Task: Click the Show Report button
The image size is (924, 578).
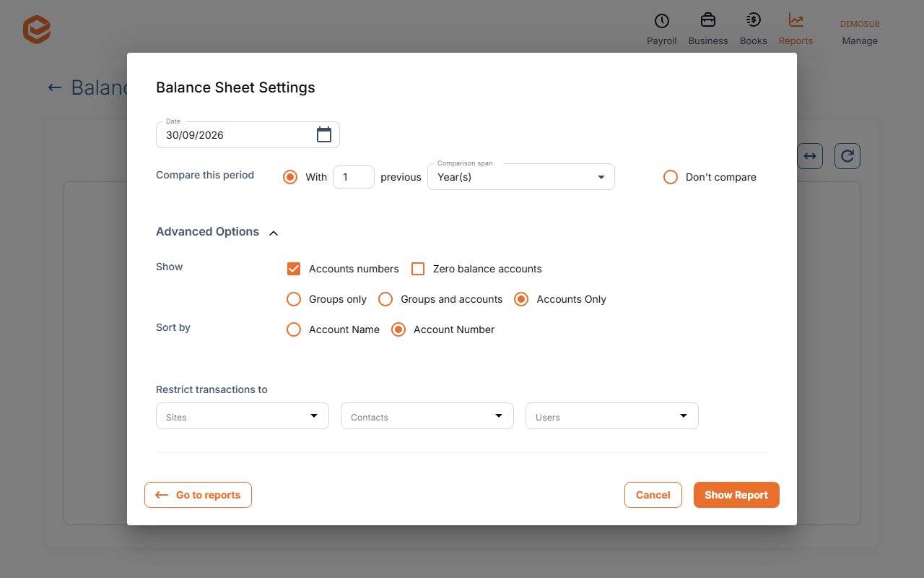Action: click(x=736, y=495)
